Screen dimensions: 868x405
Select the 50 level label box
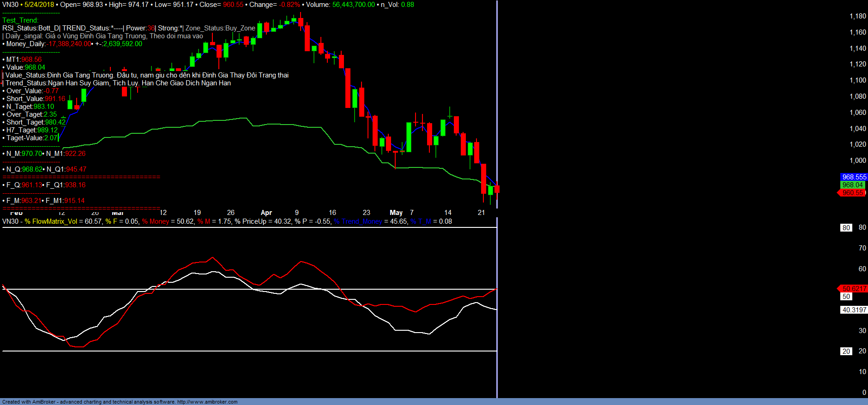pos(846,297)
